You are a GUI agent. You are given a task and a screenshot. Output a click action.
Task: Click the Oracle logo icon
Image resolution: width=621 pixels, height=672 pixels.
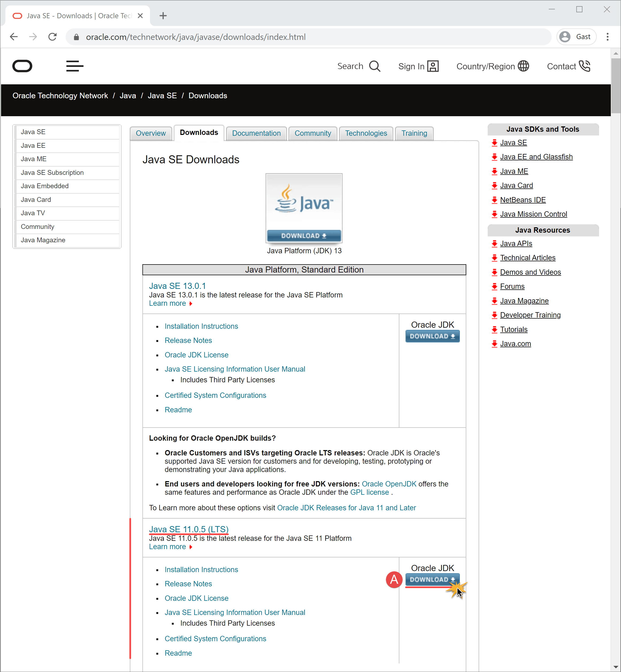22,66
